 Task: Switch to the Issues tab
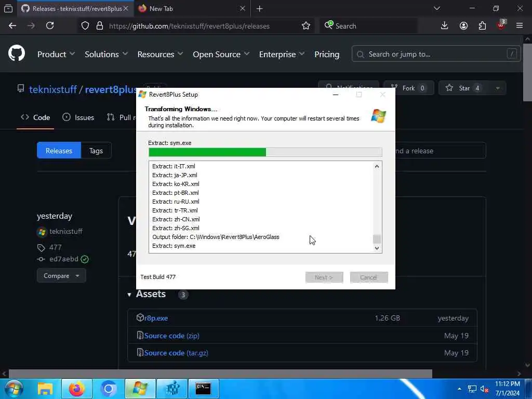point(78,117)
